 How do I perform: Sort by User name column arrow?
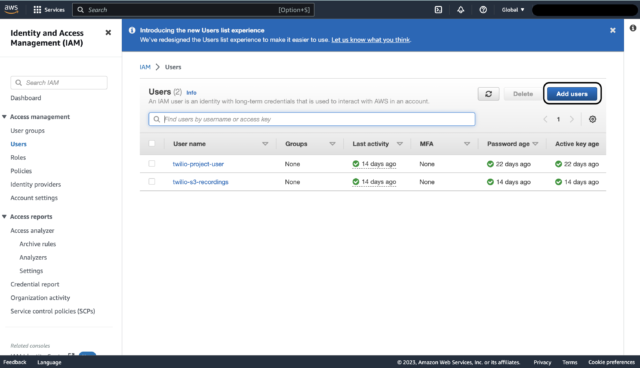click(265, 144)
